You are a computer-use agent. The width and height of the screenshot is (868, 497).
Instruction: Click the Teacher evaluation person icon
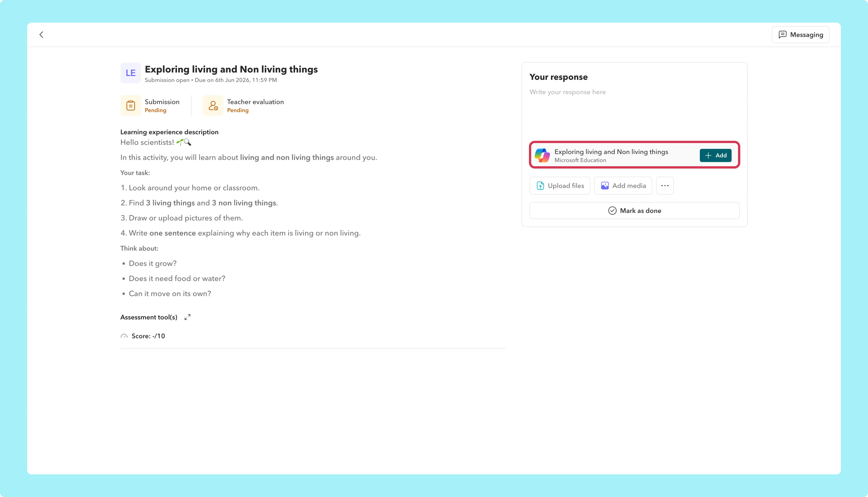click(x=213, y=105)
